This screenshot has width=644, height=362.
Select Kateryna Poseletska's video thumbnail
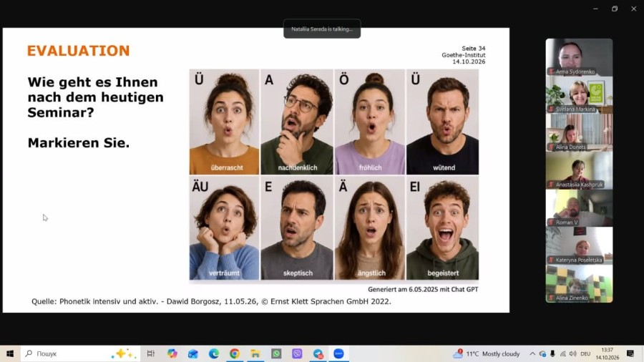point(579,246)
